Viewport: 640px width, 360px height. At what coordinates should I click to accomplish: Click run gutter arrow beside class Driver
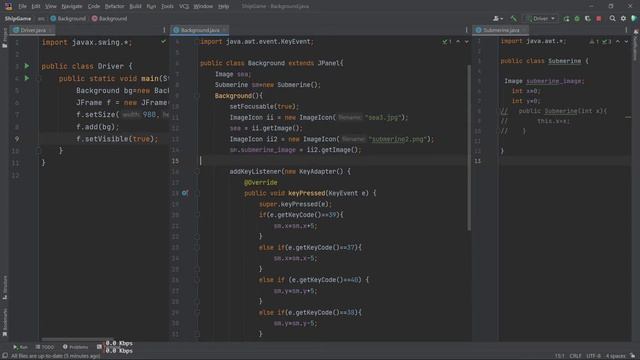[x=27, y=66]
